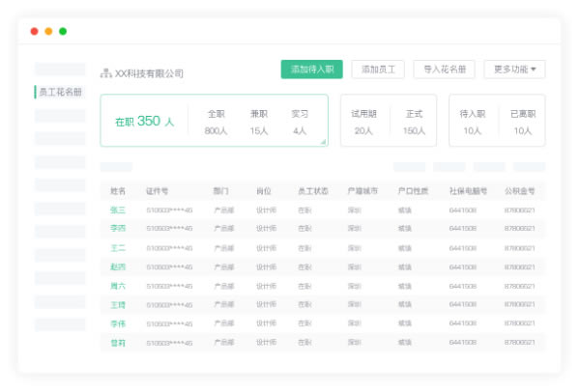Open employee 赵四's profile link

(118, 266)
